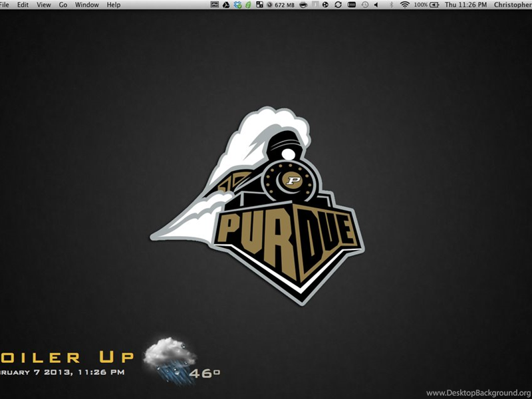The height and width of the screenshot is (399, 532).
Task: Open the 672 MB memory monitor
Action: 281,5
